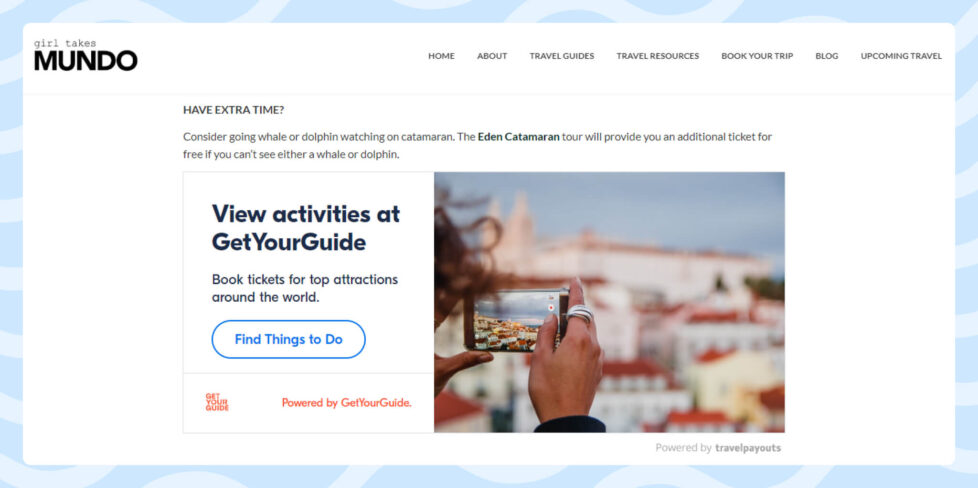Click the word travelpayouts in footer credit

(x=748, y=447)
